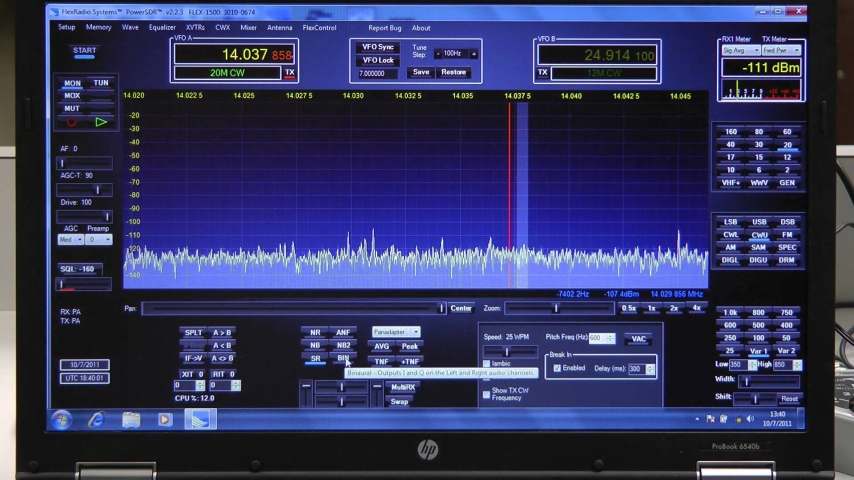This screenshot has height=480, width=854.
Task: Open the Equalizer menu
Action: click(x=162, y=27)
